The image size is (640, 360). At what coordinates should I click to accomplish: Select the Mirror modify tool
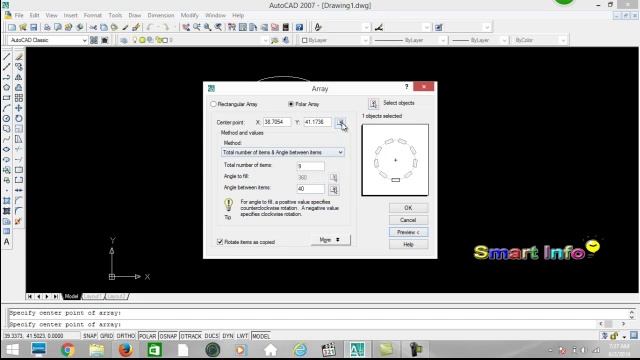[x=19, y=77]
